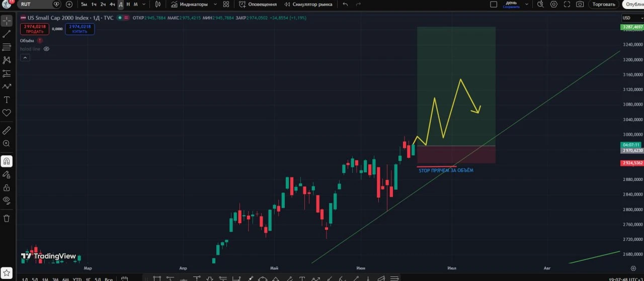Show the hidden holod line indicator
This screenshot has height=281, width=644.
pyautogui.click(x=46, y=49)
